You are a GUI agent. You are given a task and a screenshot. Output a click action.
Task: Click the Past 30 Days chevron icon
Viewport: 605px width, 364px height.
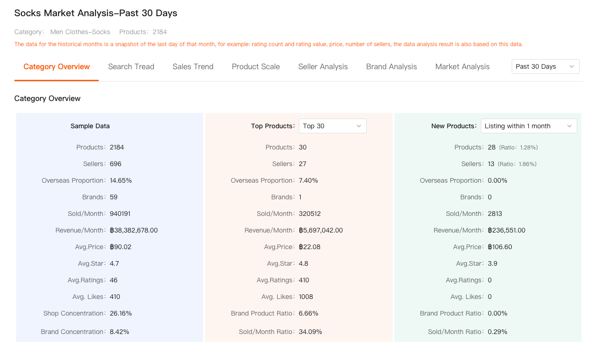(x=572, y=66)
